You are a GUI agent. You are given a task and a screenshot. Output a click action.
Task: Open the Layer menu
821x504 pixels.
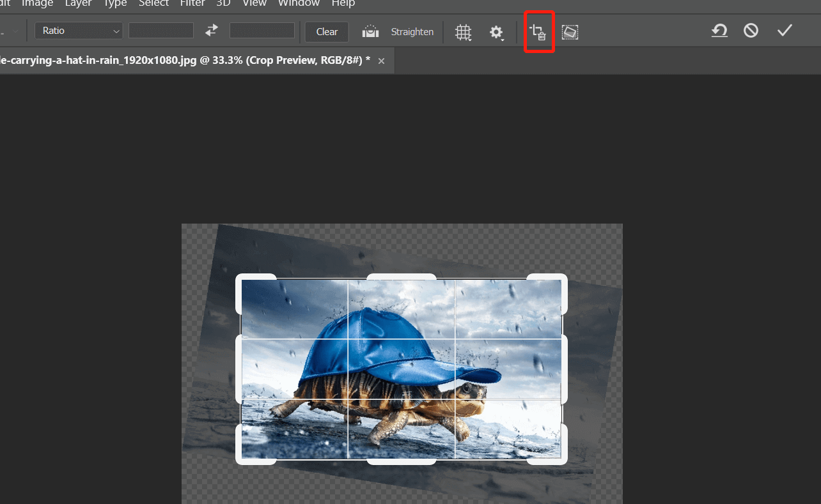pyautogui.click(x=78, y=3)
